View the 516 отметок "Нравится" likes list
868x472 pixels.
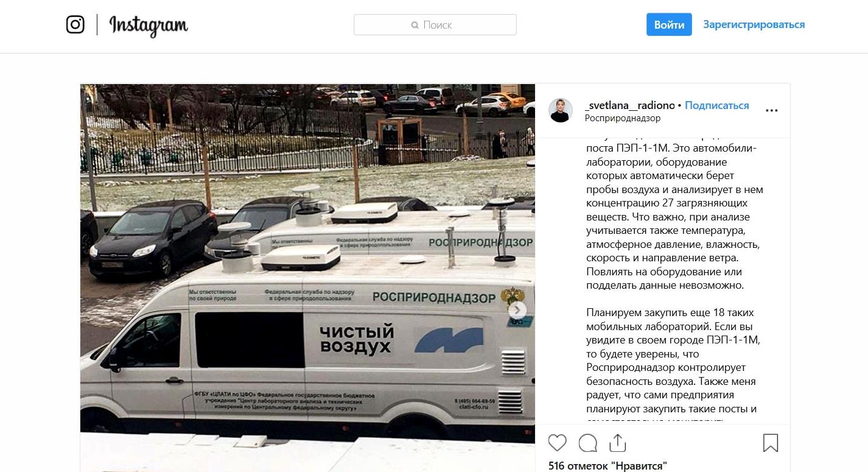607,466
